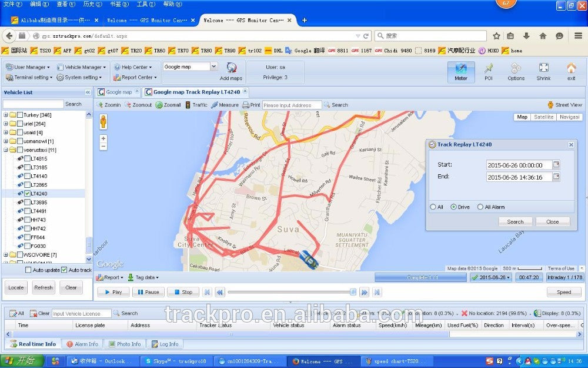Screen dimensions: 588x368
Task: Open the POI pin icon
Action: point(488,69)
